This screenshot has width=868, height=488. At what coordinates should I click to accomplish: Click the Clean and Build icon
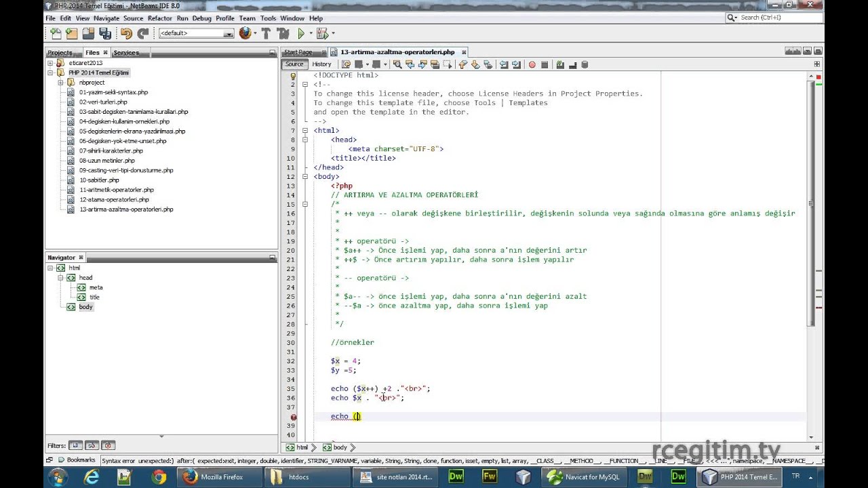click(x=283, y=33)
